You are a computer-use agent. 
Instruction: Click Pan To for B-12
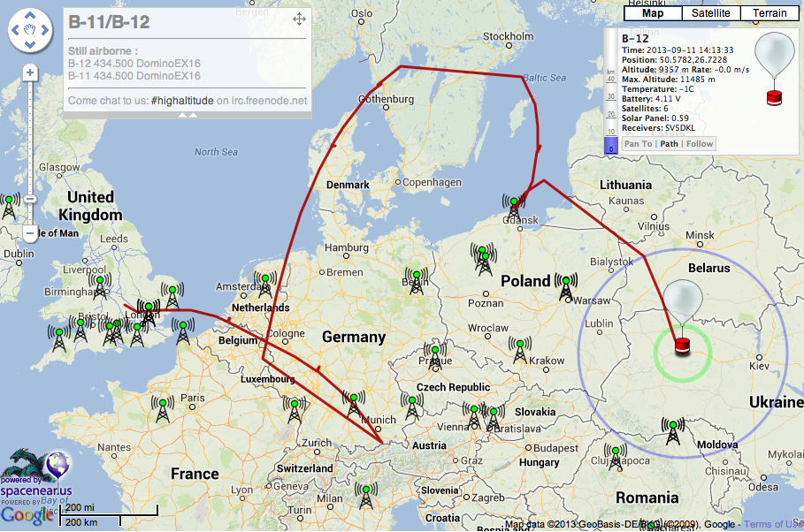(639, 144)
